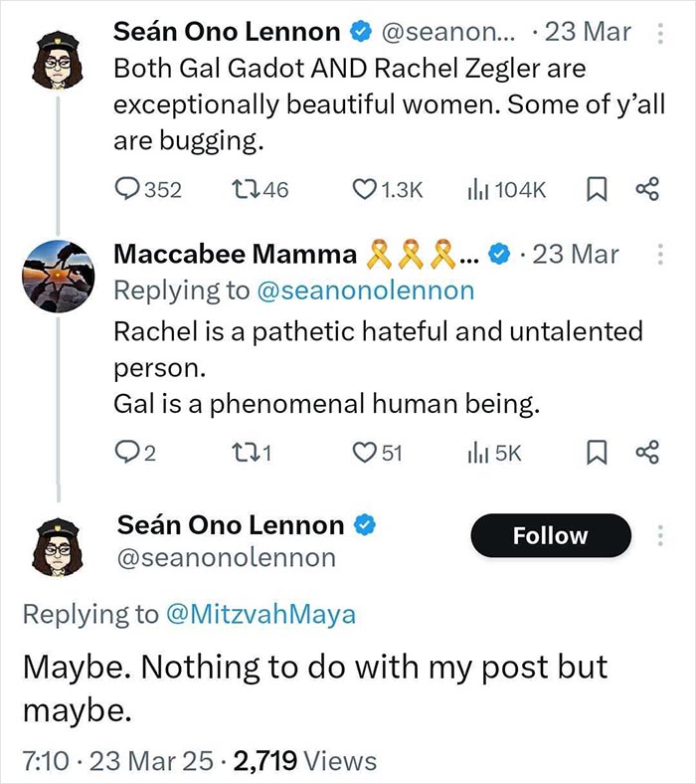The height and width of the screenshot is (784, 696).
Task: Share Seán Ono Lennon's first post
Action: click(647, 189)
